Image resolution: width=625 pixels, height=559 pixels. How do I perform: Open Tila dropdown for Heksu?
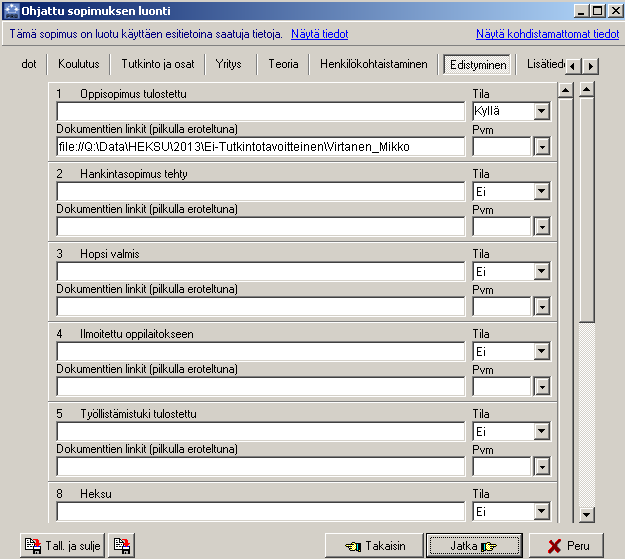[542, 511]
